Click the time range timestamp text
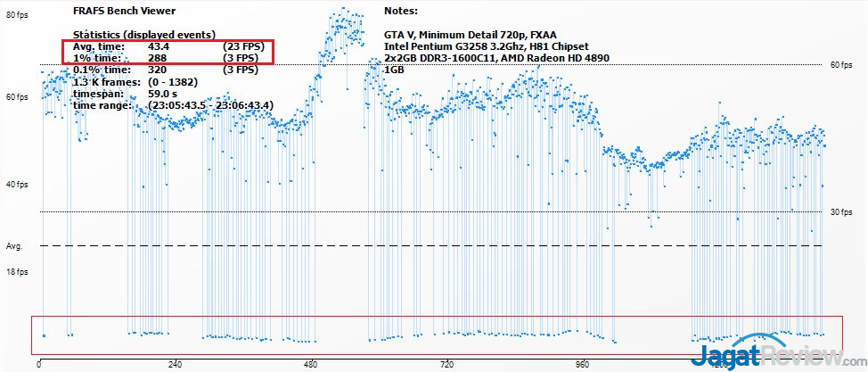 point(210,104)
